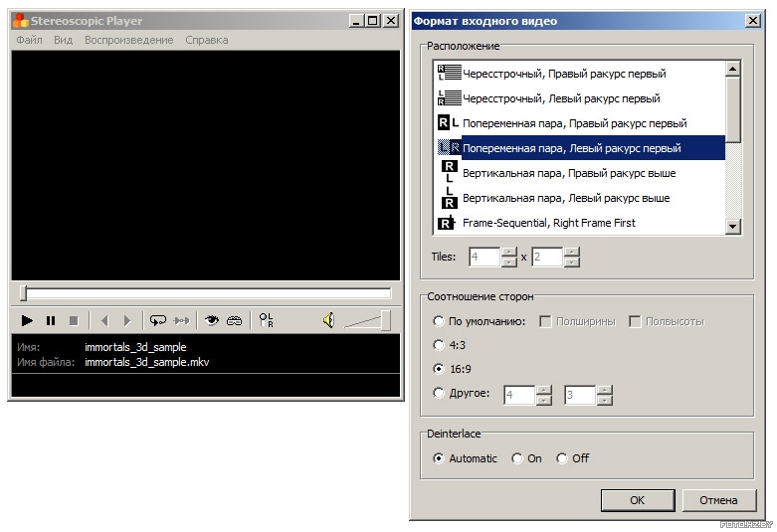Set Deinterlace to On
The width and height of the screenshot is (777, 532).
pyautogui.click(x=526, y=458)
